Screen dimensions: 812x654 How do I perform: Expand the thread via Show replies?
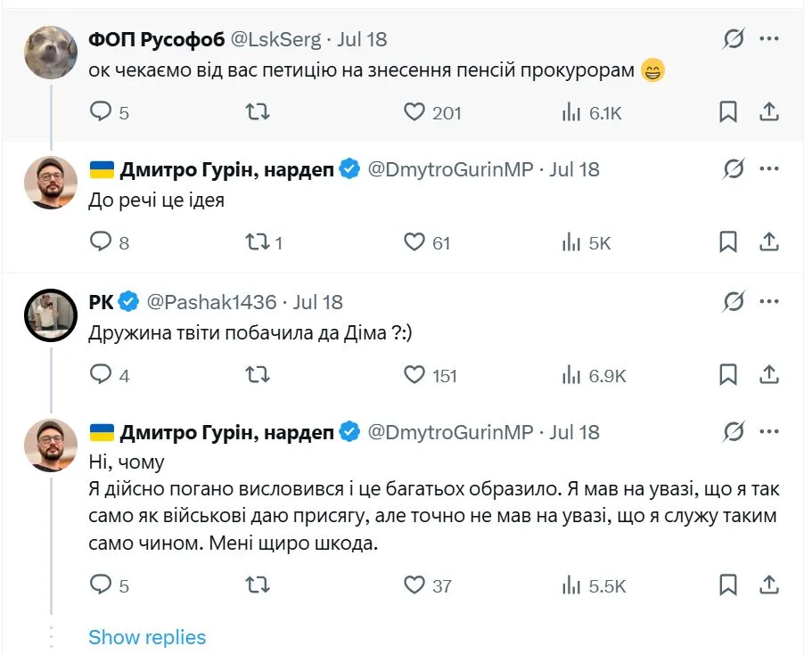[147, 637]
